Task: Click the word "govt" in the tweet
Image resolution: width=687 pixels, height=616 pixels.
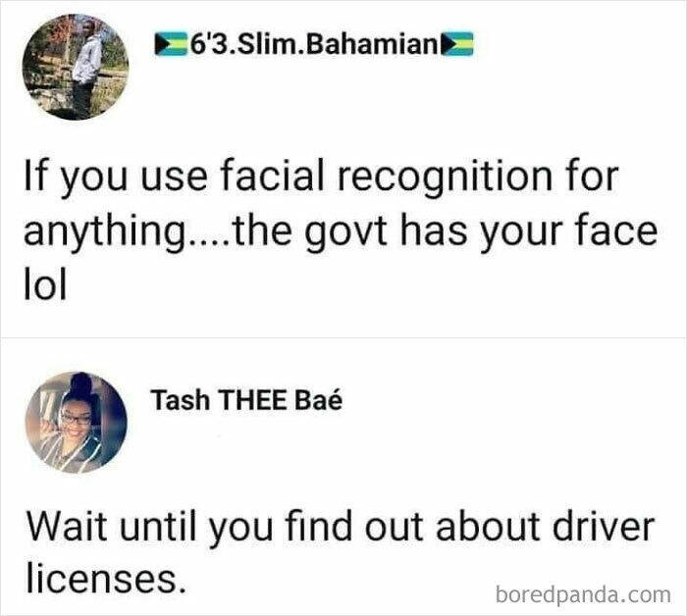Action: 345,233
